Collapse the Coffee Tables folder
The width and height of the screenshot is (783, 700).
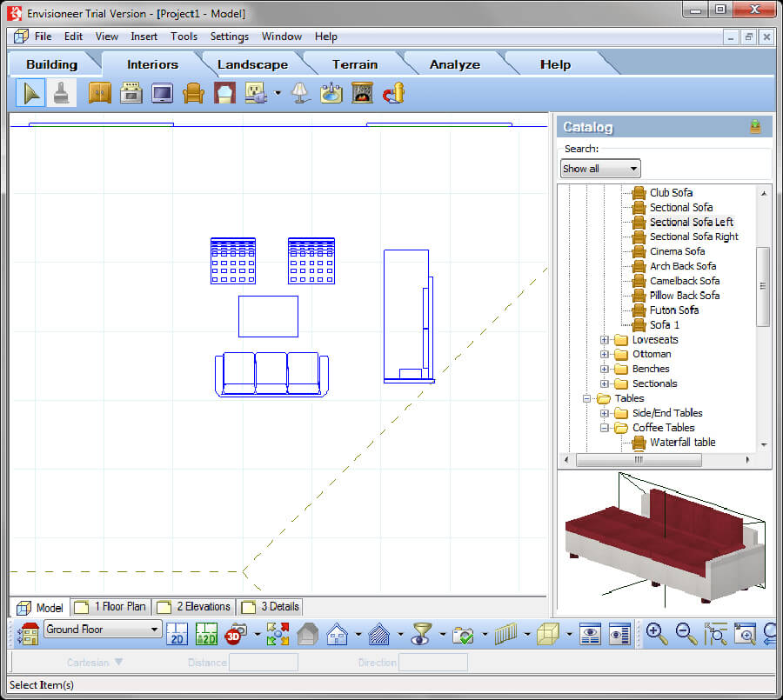point(605,428)
